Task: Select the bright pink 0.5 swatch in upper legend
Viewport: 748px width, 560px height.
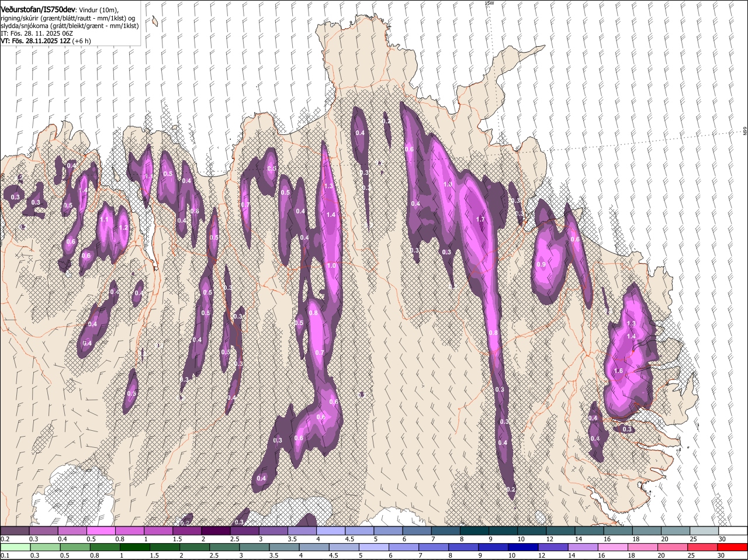Action: click(101, 531)
